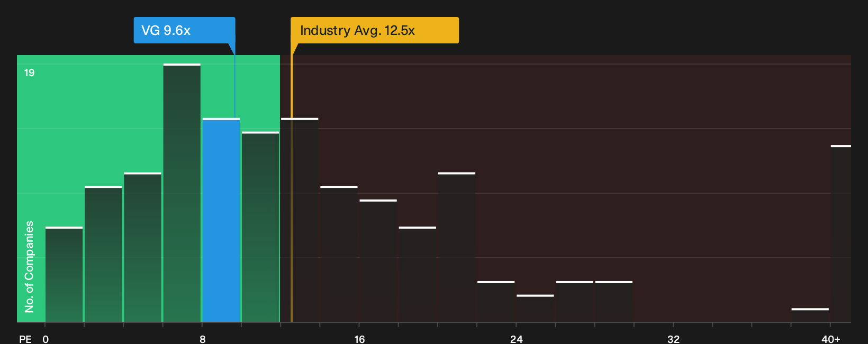Click the blue VG 9.6x label
868x344 pixels.
tap(184, 30)
